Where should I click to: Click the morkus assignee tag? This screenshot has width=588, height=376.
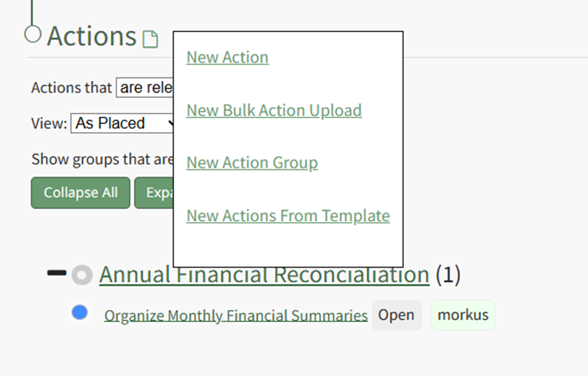[x=463, y=315]
